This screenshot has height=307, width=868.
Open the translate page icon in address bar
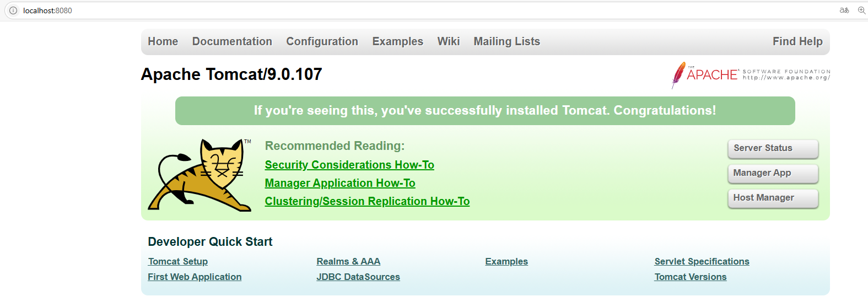[x=844, y=10]
